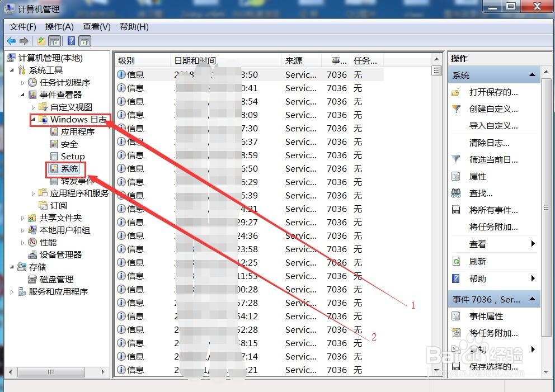Select 应用程序和服务 logs node
This screenshot has width=555, height=392.
[x=79, y=193]
